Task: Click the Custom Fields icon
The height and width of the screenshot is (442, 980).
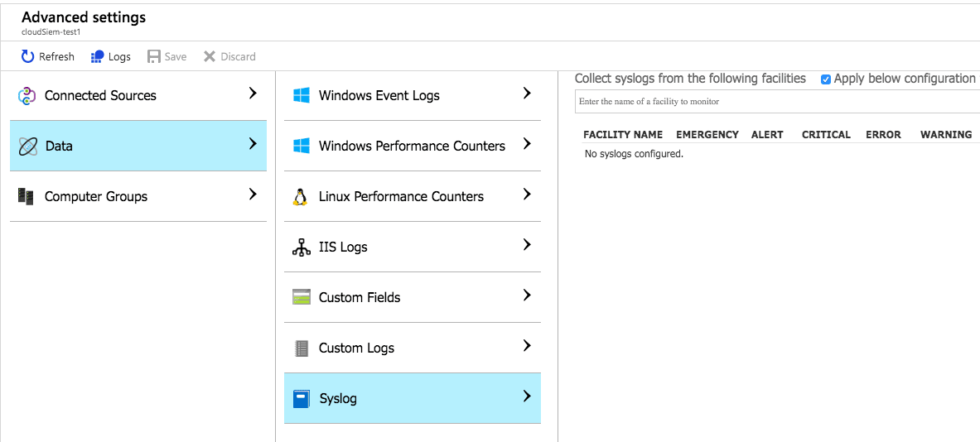Action: [x=302, y=298]
